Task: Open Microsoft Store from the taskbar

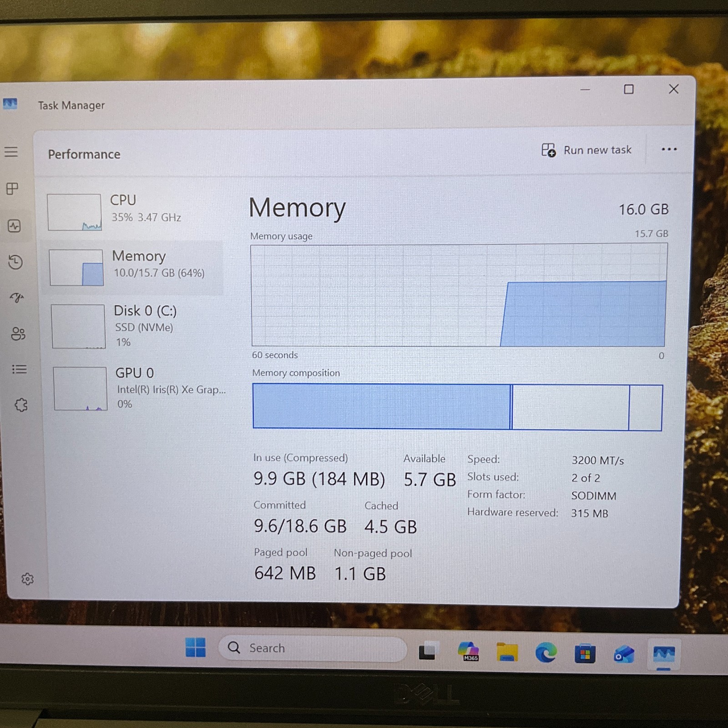Action: coord(585,654)
